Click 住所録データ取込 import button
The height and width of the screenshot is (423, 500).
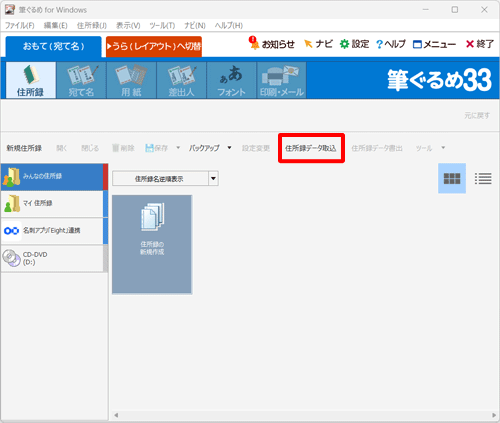[x=311, y=148]
